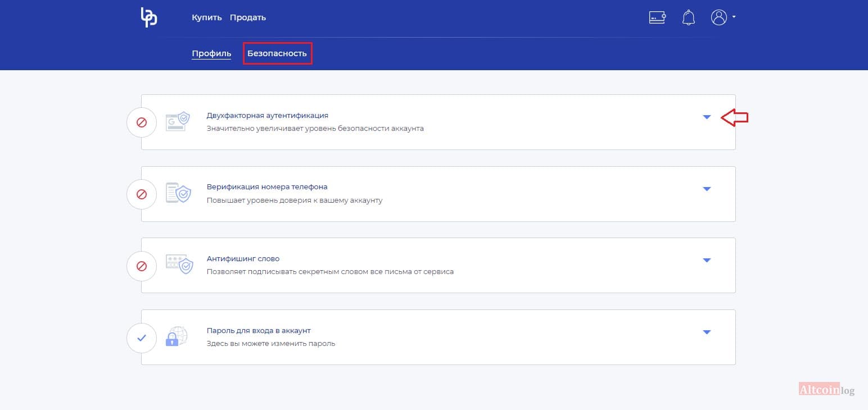Click checkmark status icon for Пароль для входа
868x410 pixels.
point(142,338)
